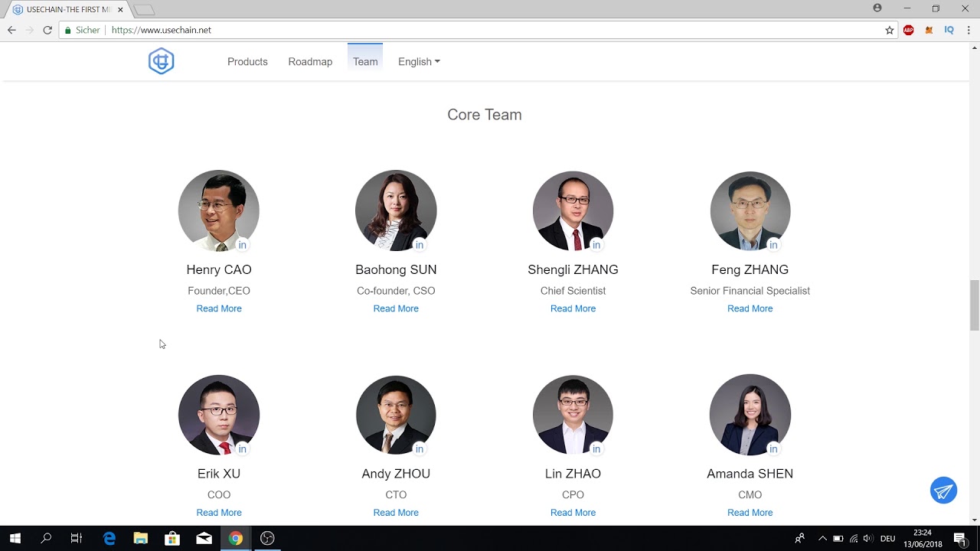
Task: Open the IQ extension icon
Action: point(949,31)
